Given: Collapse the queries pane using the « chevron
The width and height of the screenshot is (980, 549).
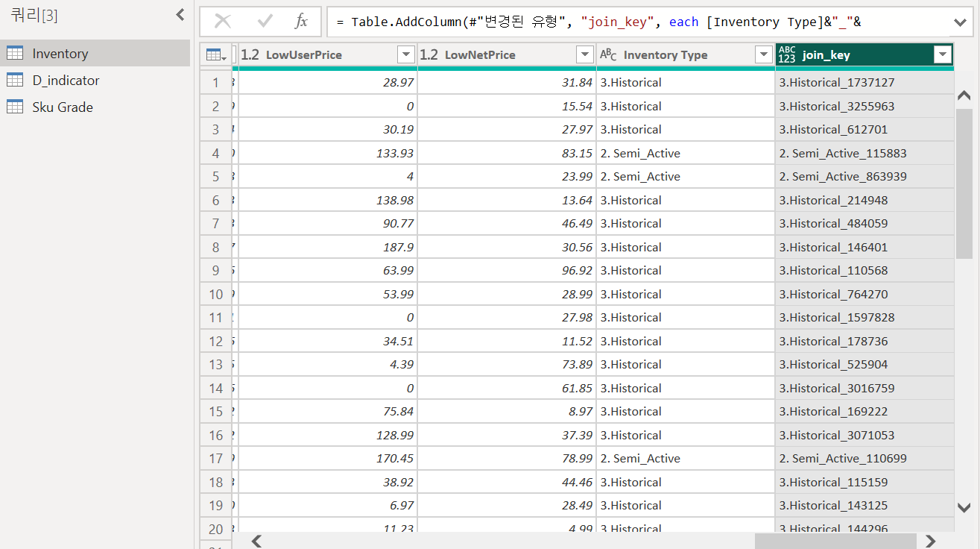Looking at the screenshot, I should 179,13.
